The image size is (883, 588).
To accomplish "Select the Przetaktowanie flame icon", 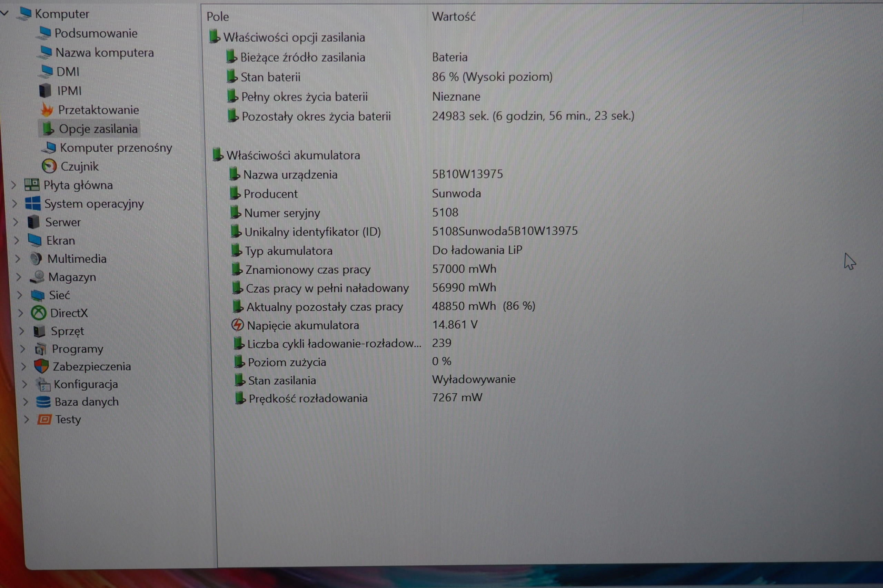I will coord(47,110).
